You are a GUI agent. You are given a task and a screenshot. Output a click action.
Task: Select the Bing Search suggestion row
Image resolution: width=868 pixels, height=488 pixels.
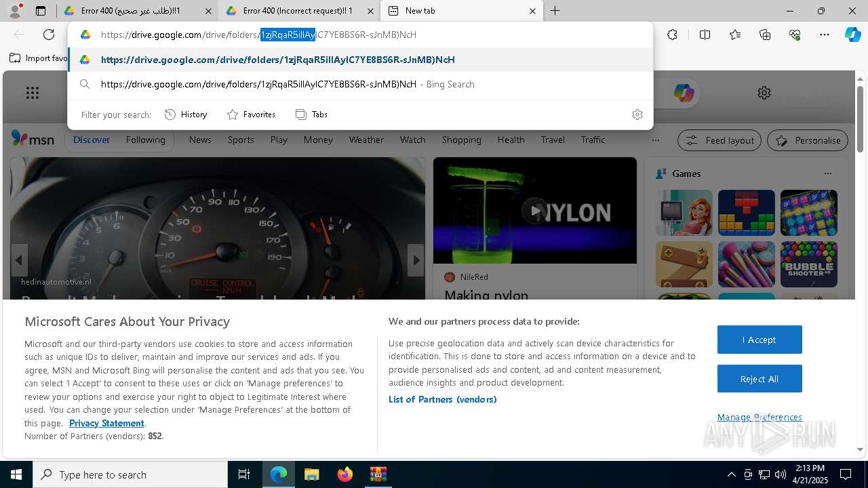360,84
